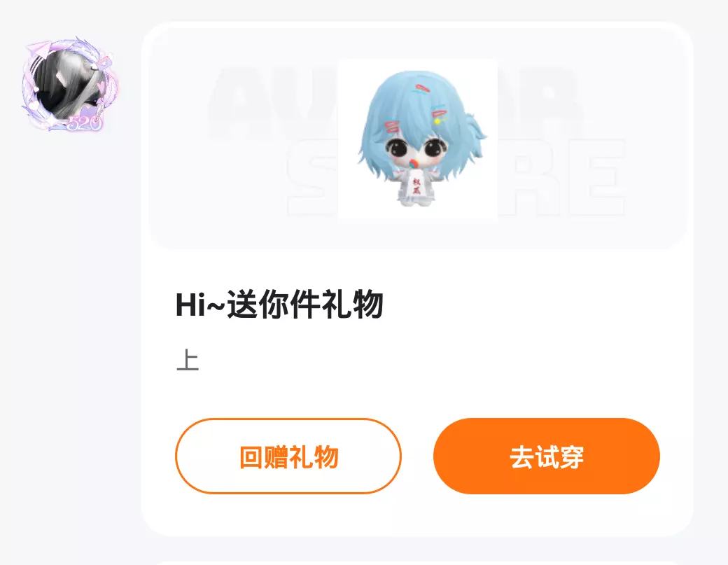The width and height of the screenshot is (728, 565).
Task: Tap the gray-haired photo inside avatar frame
Action: pos(69,83)
